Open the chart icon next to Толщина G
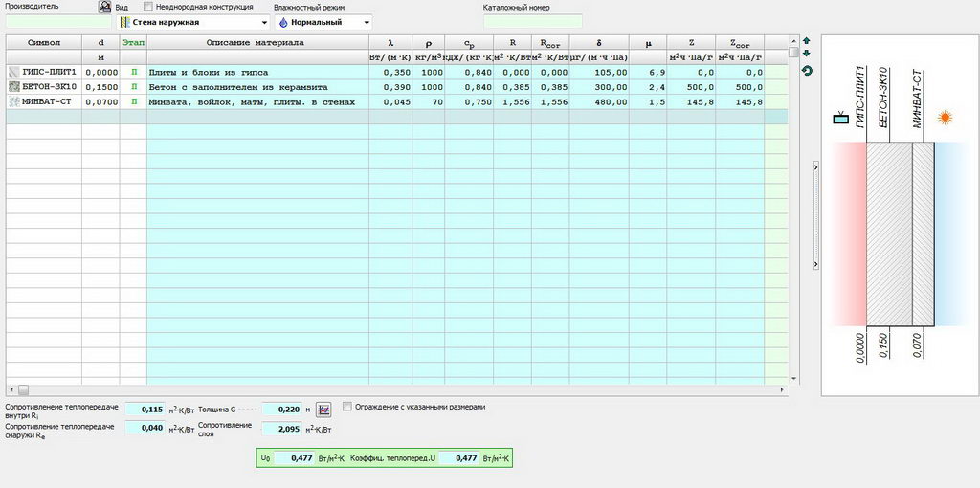980x488 pixels. pos(323,410)
